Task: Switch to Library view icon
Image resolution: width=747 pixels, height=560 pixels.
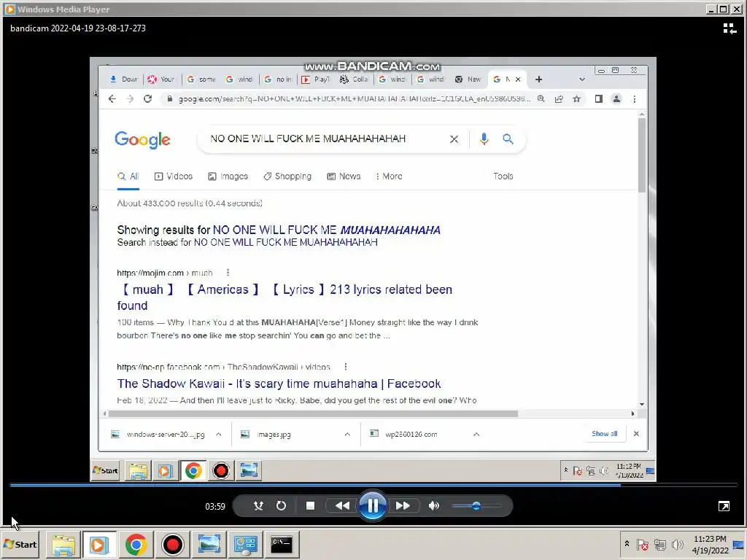Action: coord(729,28)
